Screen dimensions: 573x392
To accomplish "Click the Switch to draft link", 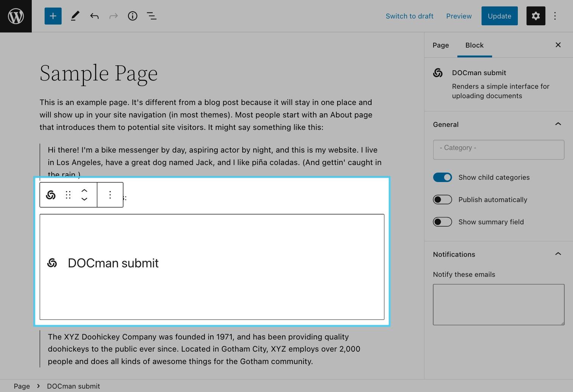I will 409,16.
